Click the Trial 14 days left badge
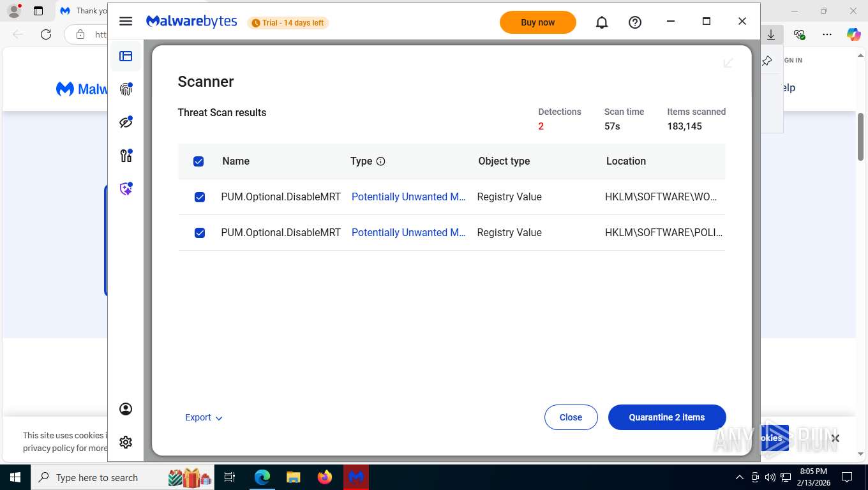Image resolution: width=868 pixels, height=490 pixels. tap(288, 23)
